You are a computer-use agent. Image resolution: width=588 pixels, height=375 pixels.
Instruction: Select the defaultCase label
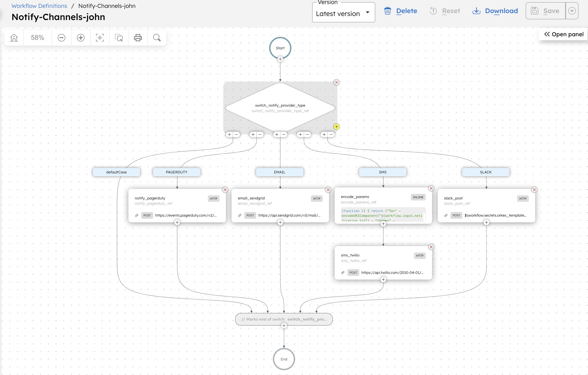tap(117, 172)
